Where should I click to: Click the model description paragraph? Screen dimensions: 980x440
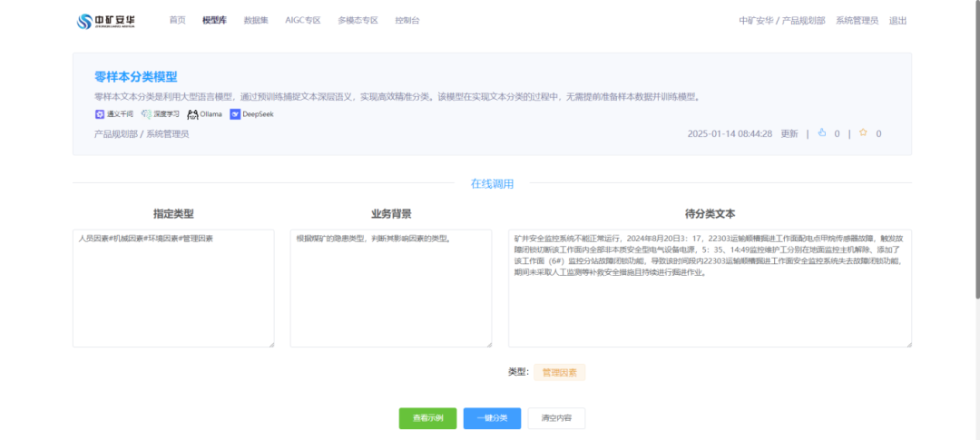397,97
